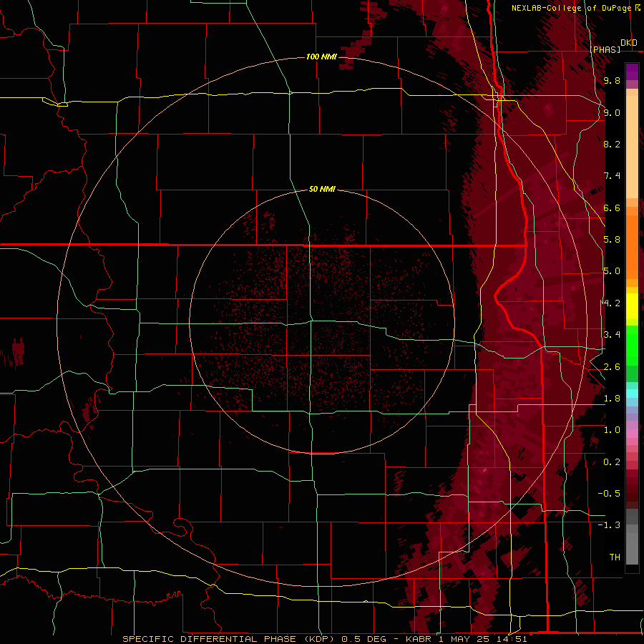
Task: Select the 0.2 scale value
Action: (x=612, y=462)
